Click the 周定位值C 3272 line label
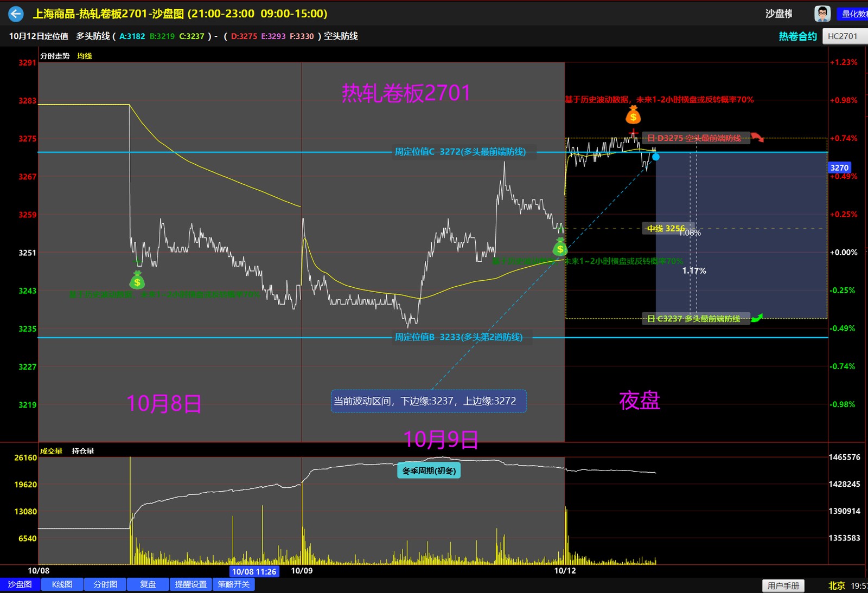The image size is (868, 593). (x=460, y=152)
